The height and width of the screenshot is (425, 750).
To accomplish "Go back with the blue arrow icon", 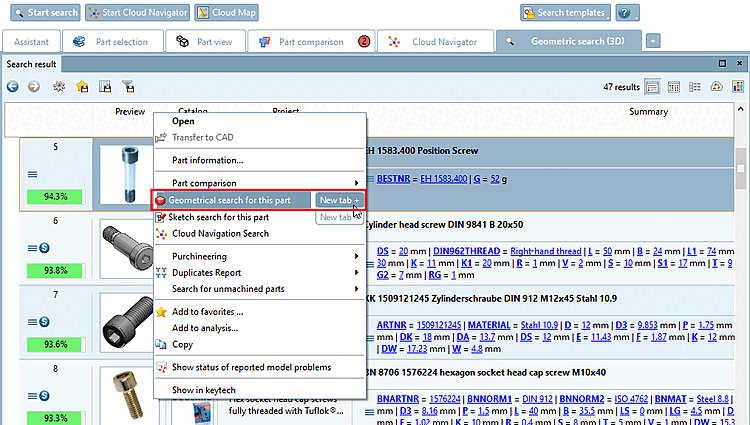I will (x=13, y=87).
